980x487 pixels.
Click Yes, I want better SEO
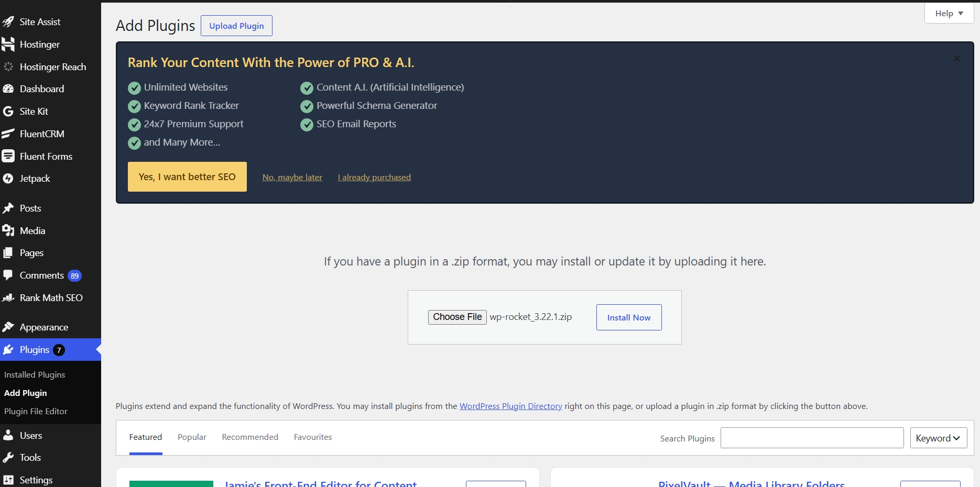click(187, 177)
